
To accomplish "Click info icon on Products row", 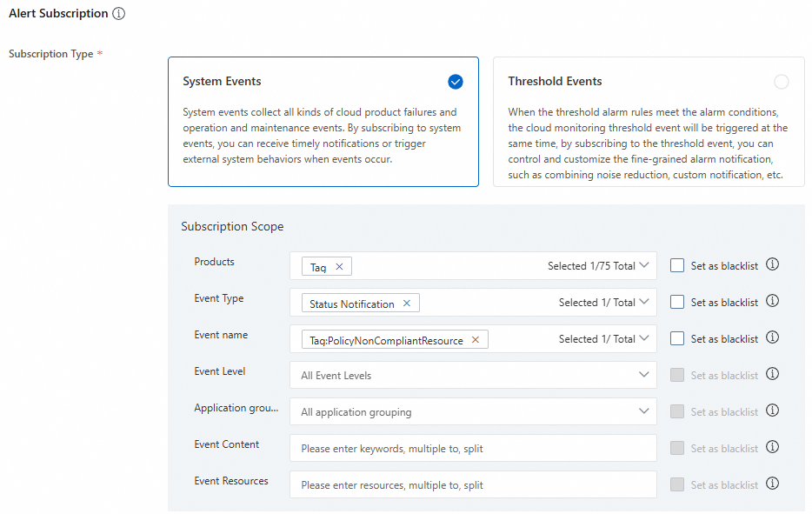I will tap(772, 265).
